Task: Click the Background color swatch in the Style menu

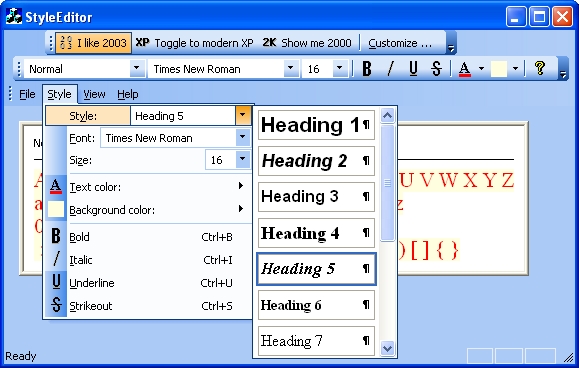Action: (56, 209)
